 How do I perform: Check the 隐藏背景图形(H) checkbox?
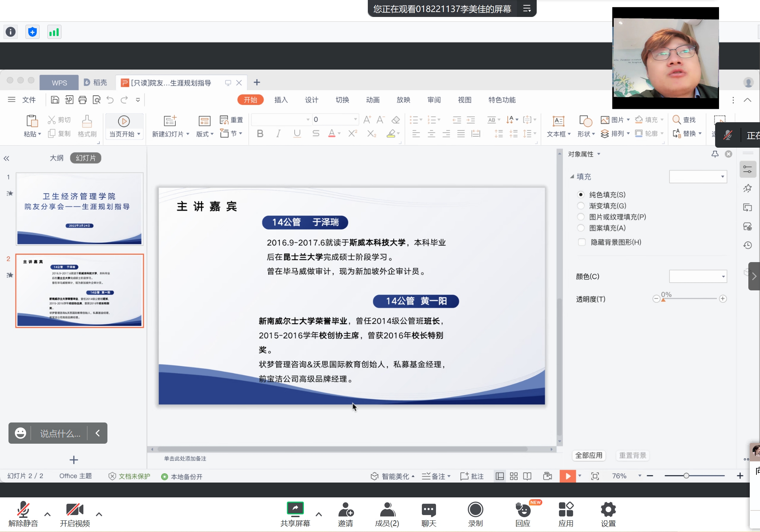click(x=582, y=242)
